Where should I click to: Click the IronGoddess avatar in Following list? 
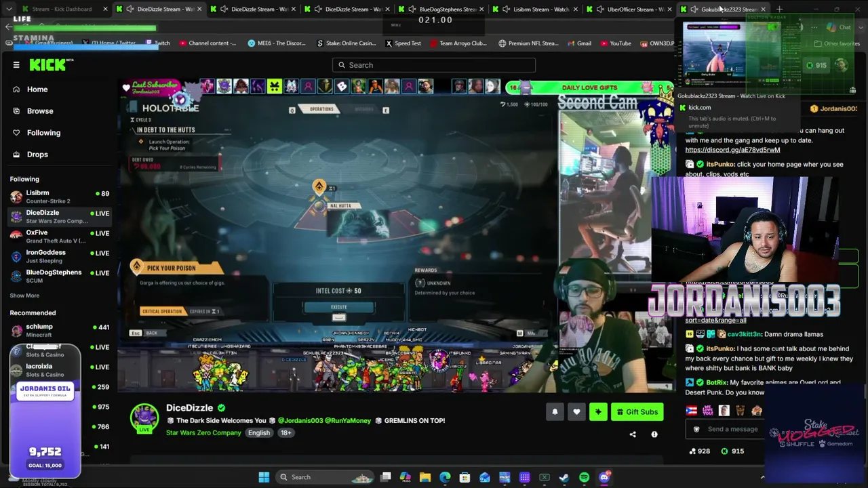[x=16, y=256]
